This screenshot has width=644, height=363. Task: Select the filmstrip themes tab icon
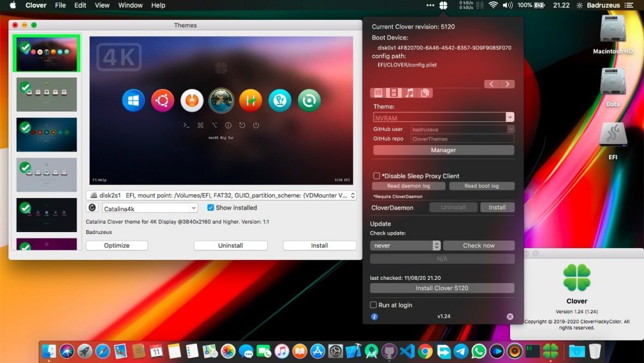[393, 93]
